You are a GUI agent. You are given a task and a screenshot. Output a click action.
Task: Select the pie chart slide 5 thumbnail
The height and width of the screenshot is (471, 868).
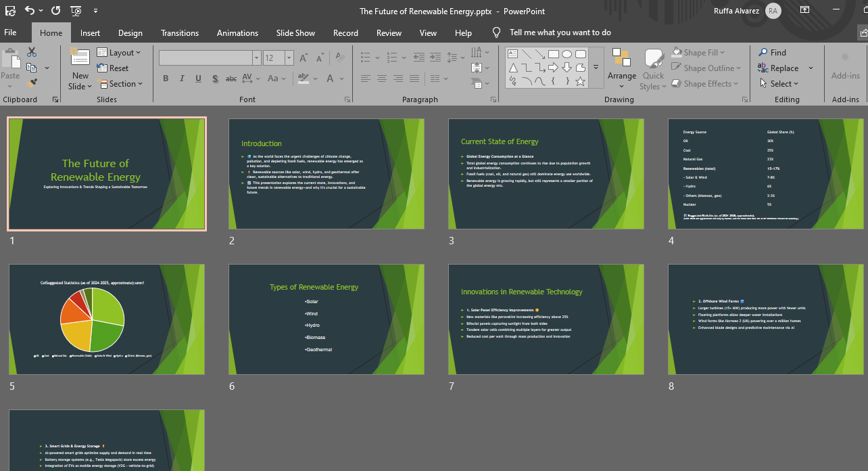click(107, 319)
